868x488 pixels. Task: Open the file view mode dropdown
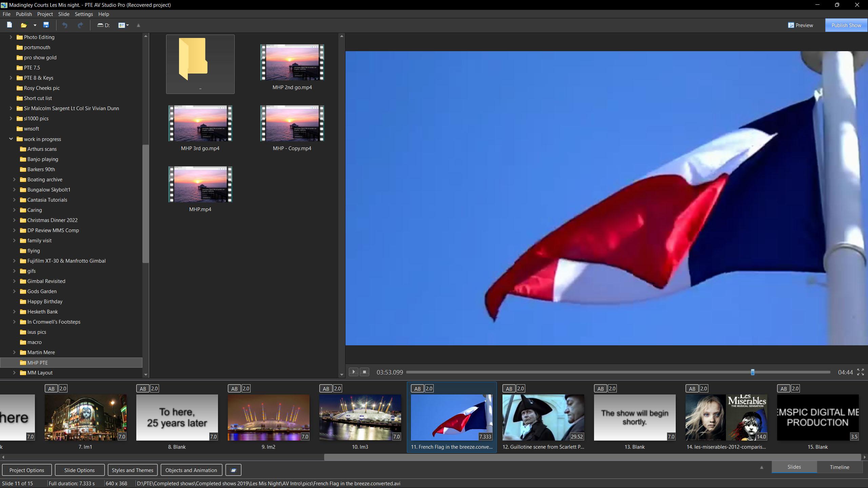pos(123,25)
